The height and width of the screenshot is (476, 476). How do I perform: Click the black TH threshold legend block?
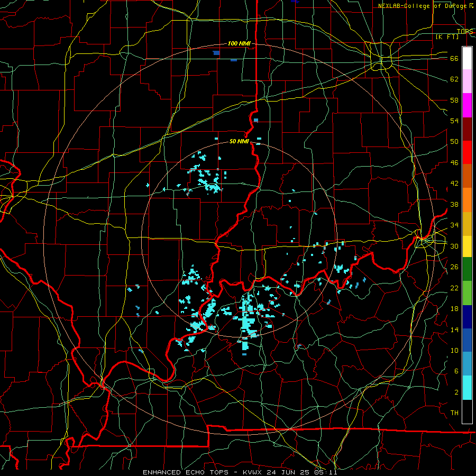467,411
